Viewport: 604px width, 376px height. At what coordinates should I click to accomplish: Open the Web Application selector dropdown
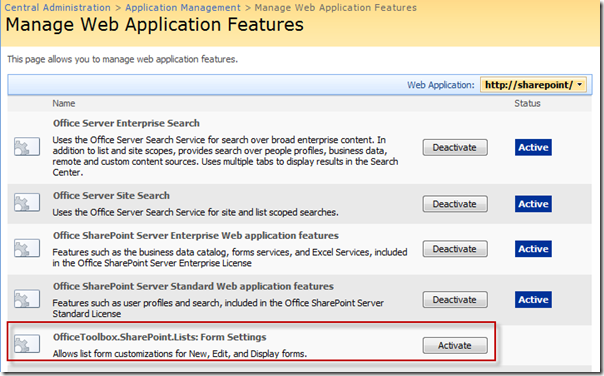click(533, 84)
